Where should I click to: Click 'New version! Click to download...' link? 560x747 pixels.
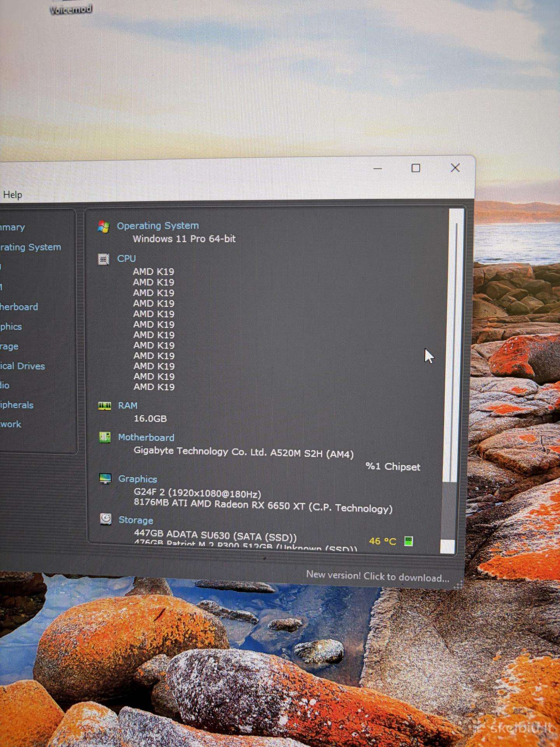[378, 576]
